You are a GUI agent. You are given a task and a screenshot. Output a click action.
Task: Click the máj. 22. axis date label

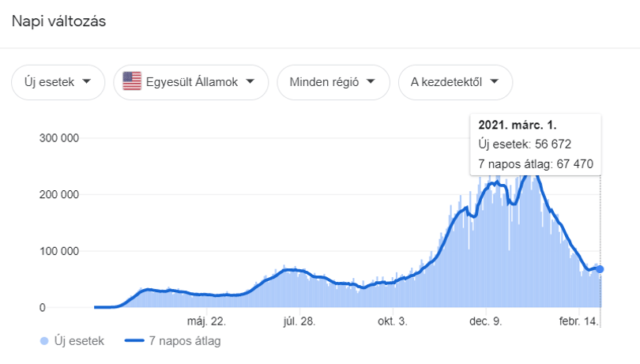206,321
